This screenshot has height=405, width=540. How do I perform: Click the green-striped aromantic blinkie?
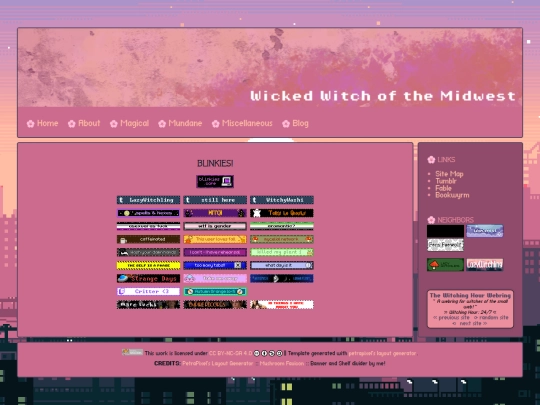click(282, 226)
